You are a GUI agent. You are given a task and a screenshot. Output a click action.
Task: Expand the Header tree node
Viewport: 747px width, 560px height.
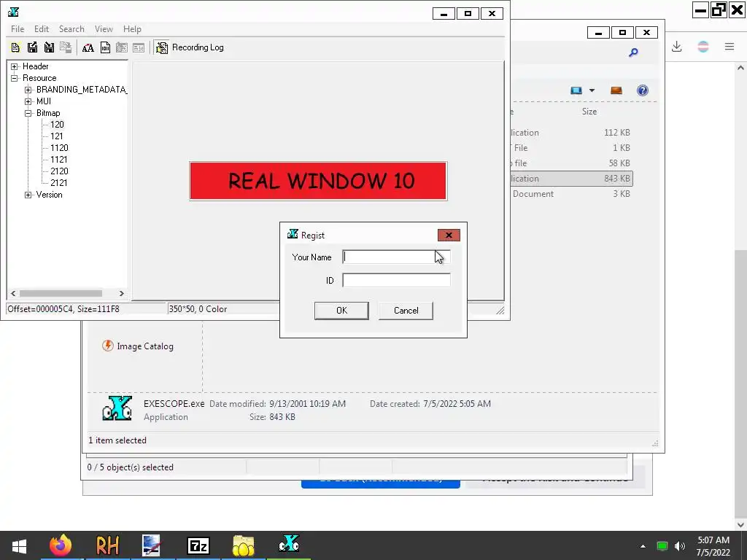coord(15,66)
